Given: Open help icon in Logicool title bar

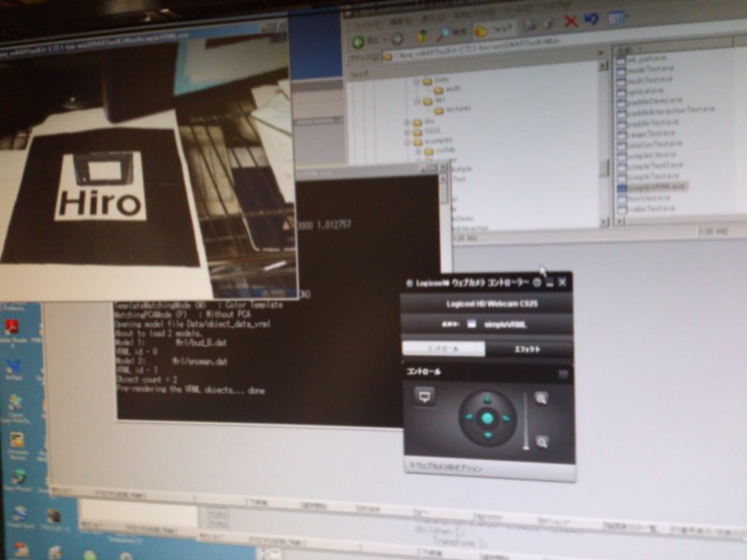Looking at the screenshot, I should pyautogui.click(x=537, y=283).
